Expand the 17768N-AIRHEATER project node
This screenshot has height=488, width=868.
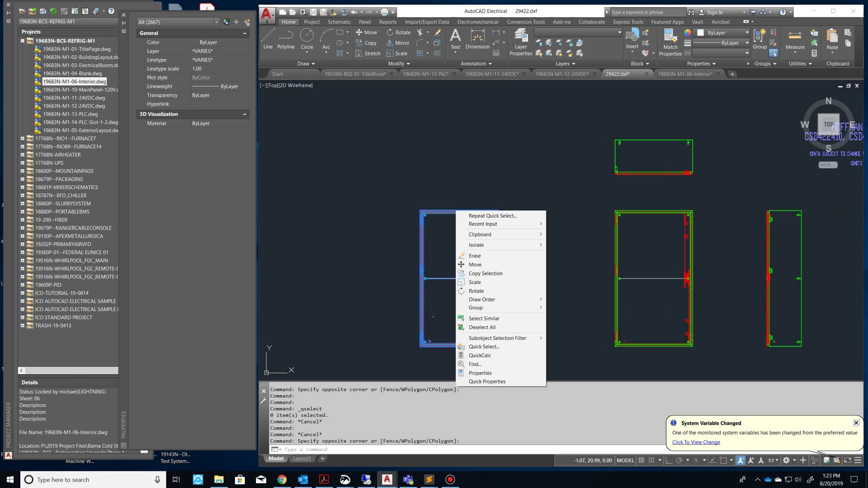point(22,155)
